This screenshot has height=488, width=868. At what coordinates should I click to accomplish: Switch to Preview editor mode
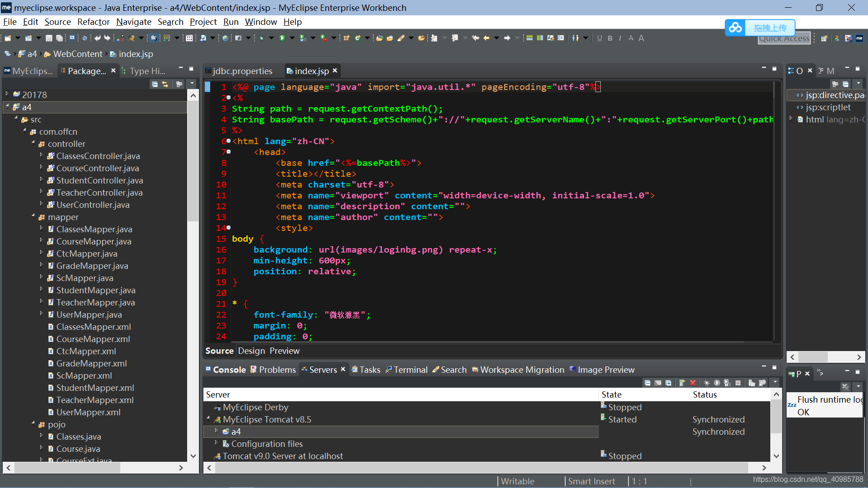click(284, 351)
